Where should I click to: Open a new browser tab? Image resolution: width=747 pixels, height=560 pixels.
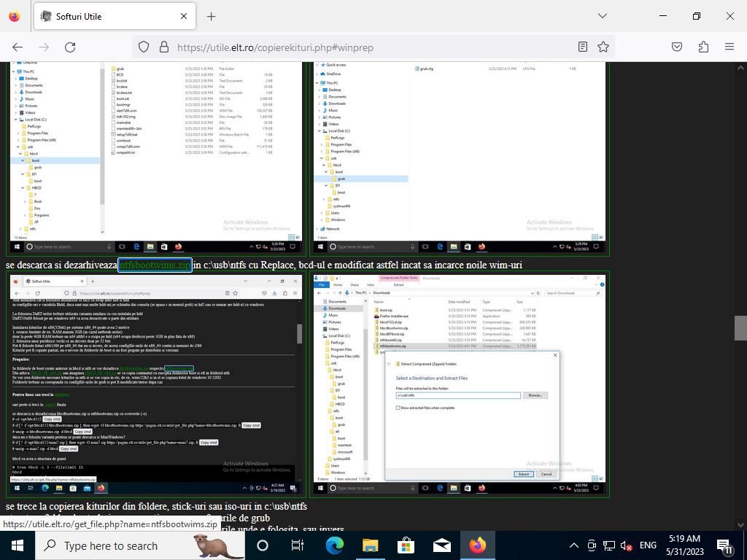[x=211, y=16]
